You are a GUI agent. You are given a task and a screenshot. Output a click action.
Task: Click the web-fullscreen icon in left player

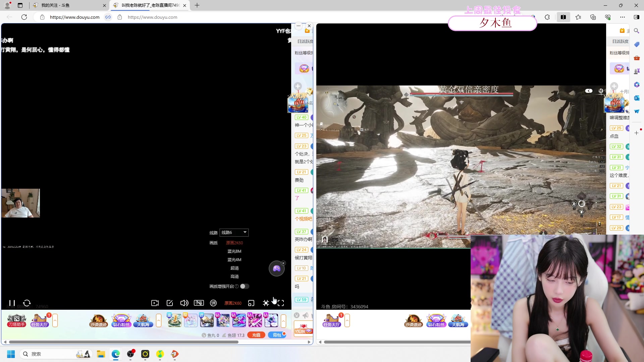tap(266, 303)
